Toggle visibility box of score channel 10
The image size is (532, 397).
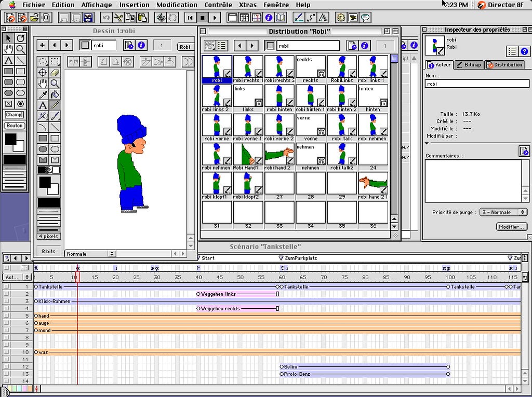click(6, 352)
